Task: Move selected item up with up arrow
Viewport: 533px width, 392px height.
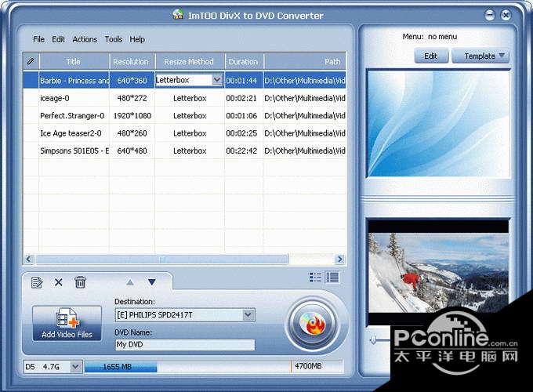Action: (130, 282)
